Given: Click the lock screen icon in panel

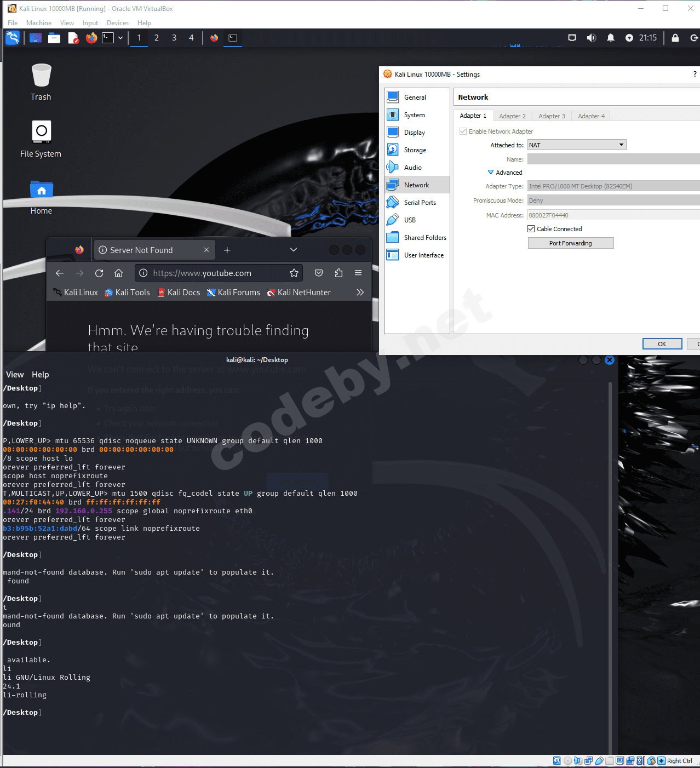Looking at the screenshot, I should 675,38.
